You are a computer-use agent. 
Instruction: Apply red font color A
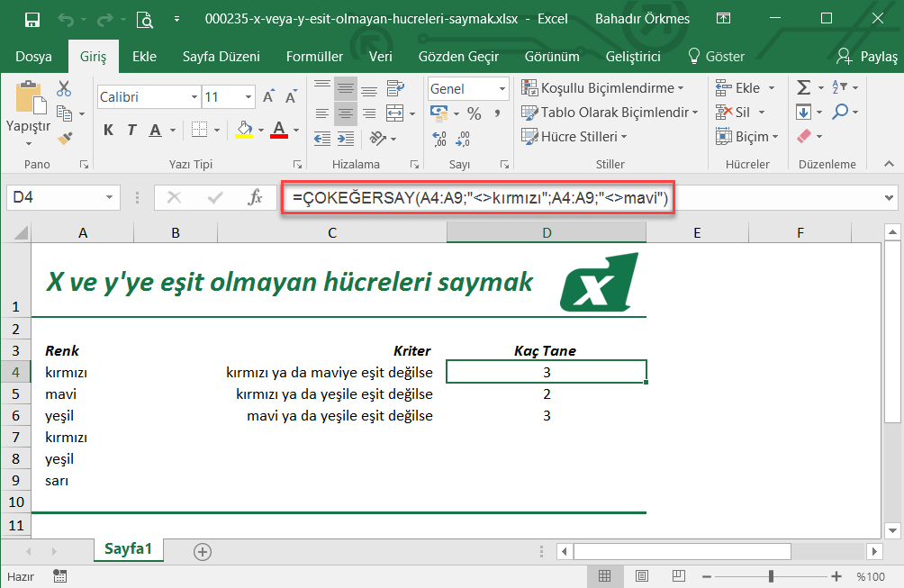pyautogui.click(x=279, y=130)
